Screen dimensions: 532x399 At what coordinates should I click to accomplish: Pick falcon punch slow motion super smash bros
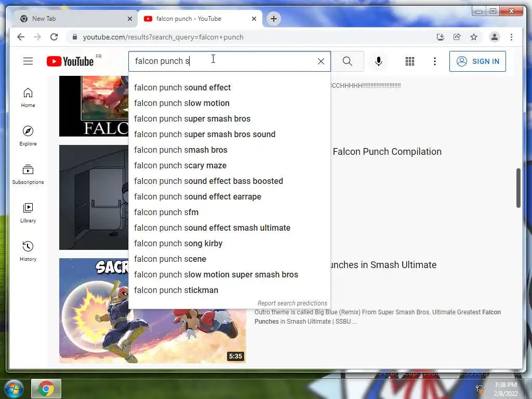(229, 275)
